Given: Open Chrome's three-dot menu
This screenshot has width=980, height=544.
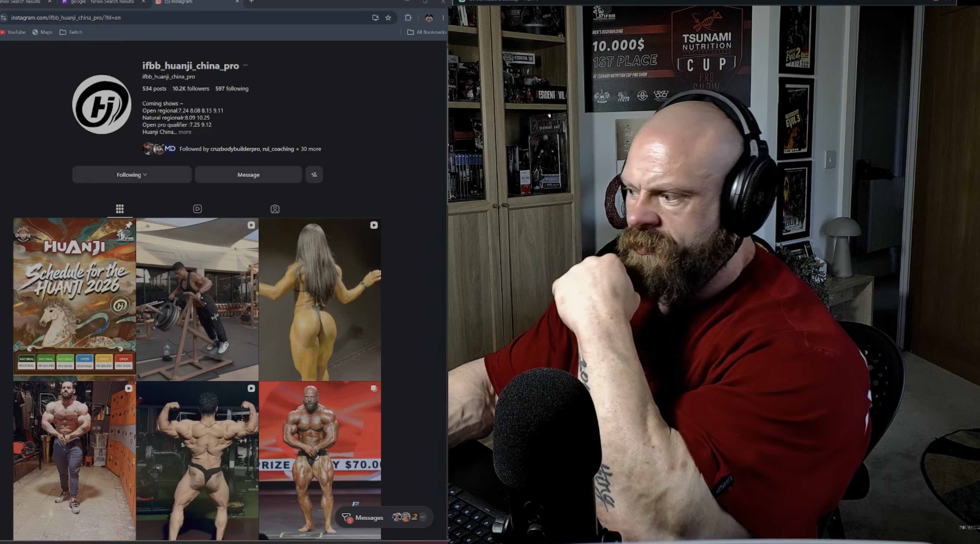Looking at the screenshot, I should (x=443, y=17).
